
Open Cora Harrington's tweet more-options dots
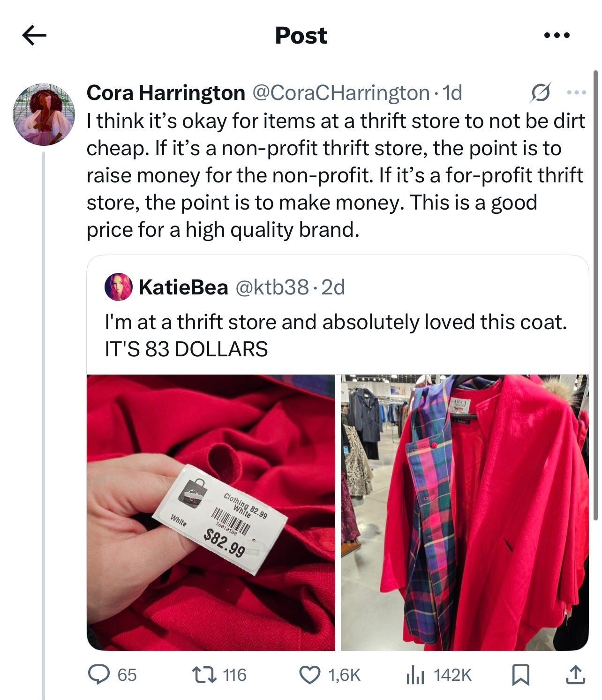click(x=576, y=93)
